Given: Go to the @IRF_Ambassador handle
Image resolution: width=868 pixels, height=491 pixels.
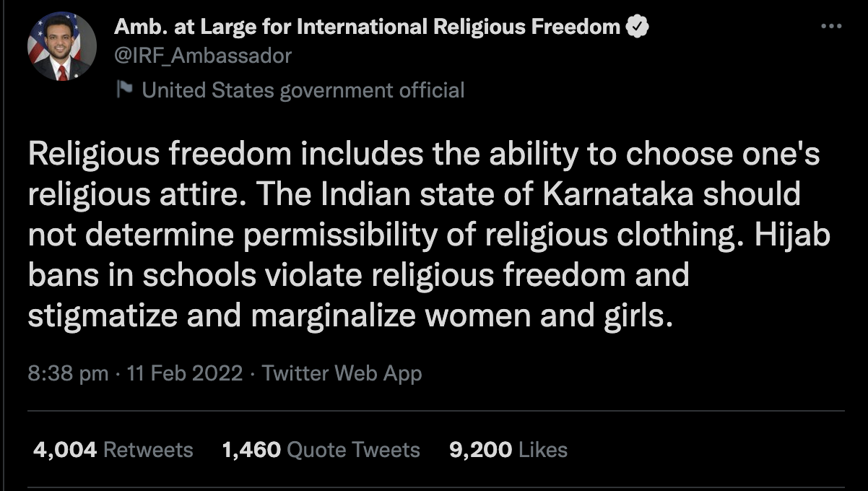Looking at the screenshot, I should coord(203,55).
